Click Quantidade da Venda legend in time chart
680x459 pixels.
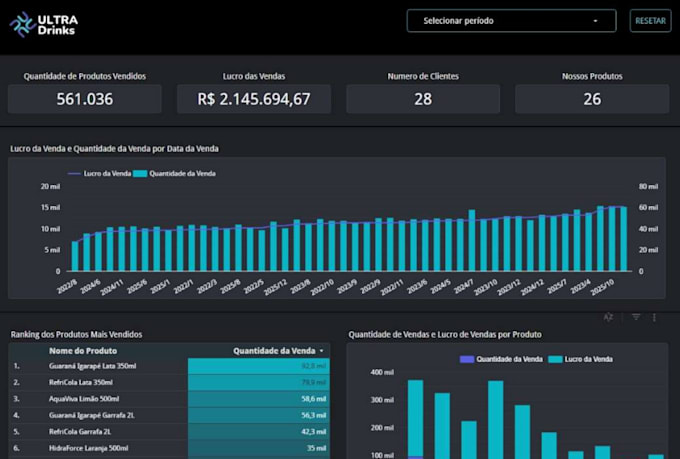(x=174, y=174)
